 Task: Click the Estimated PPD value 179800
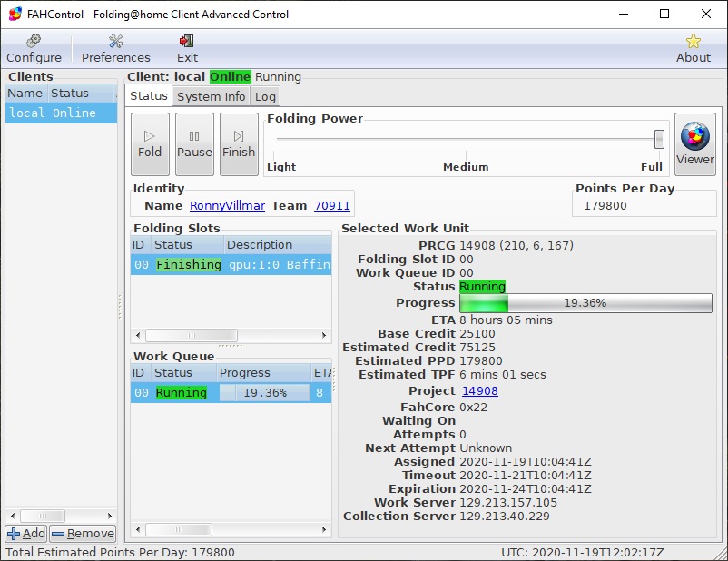(x=481, y=361)
